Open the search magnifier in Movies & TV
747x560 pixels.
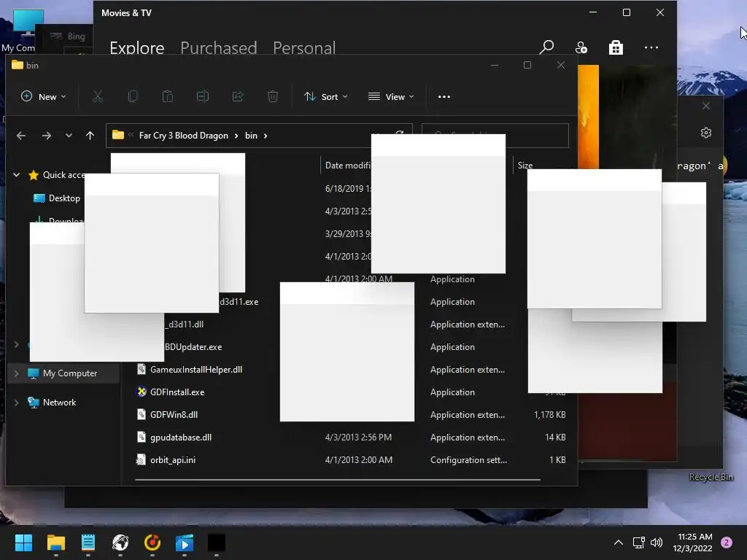(546, 47)
